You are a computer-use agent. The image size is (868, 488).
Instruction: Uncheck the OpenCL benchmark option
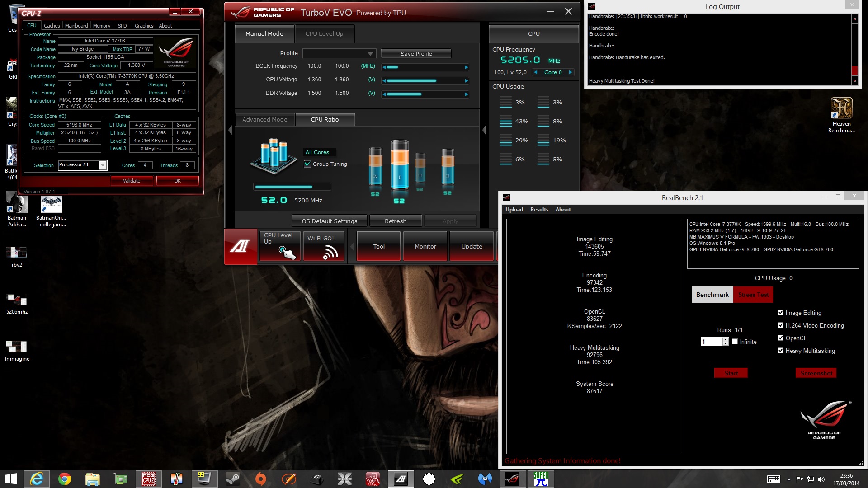coord(780,338)
